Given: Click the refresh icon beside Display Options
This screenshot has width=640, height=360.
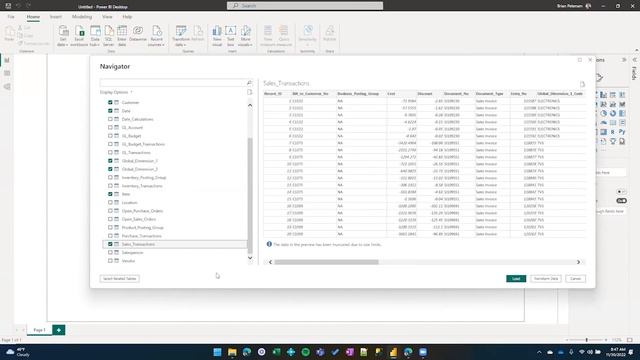Looking at the screenshot, I should pos(249,92).
